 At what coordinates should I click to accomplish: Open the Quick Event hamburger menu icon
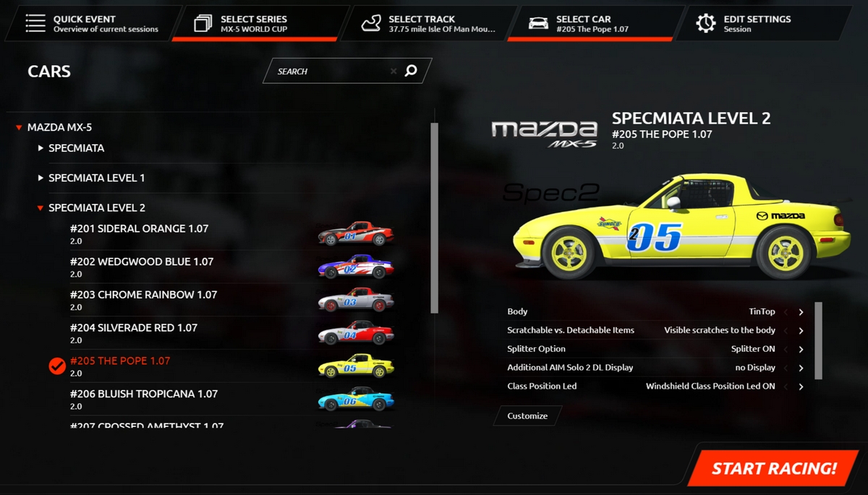coord(35,23)
